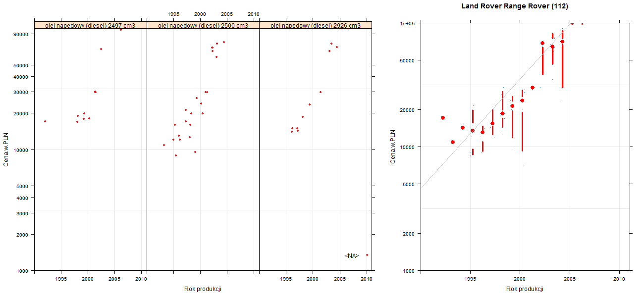This screenshot has width=644, height=297.
Task: Click the red data point beside the "<NA>" label
Action: coord(367,255)
